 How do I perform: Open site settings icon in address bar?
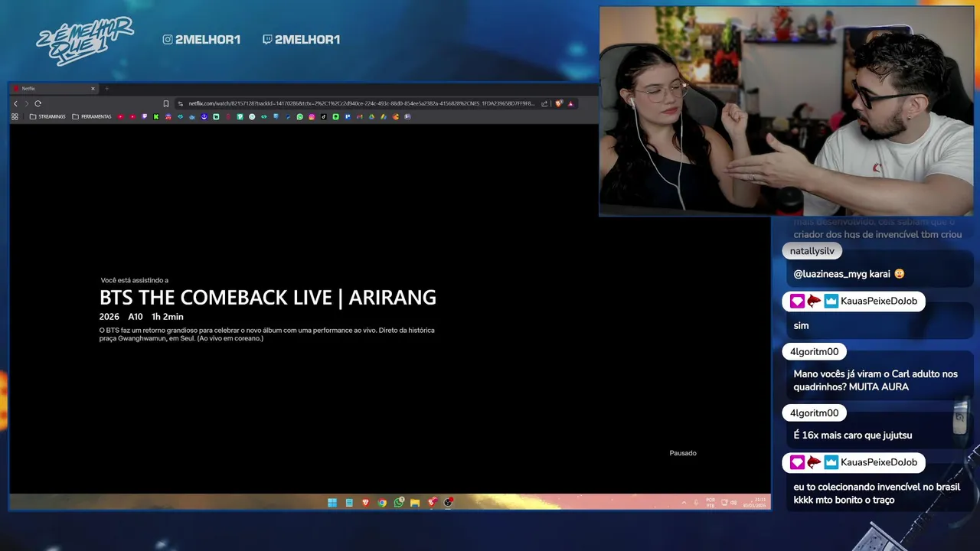click(x=181, y=103)
